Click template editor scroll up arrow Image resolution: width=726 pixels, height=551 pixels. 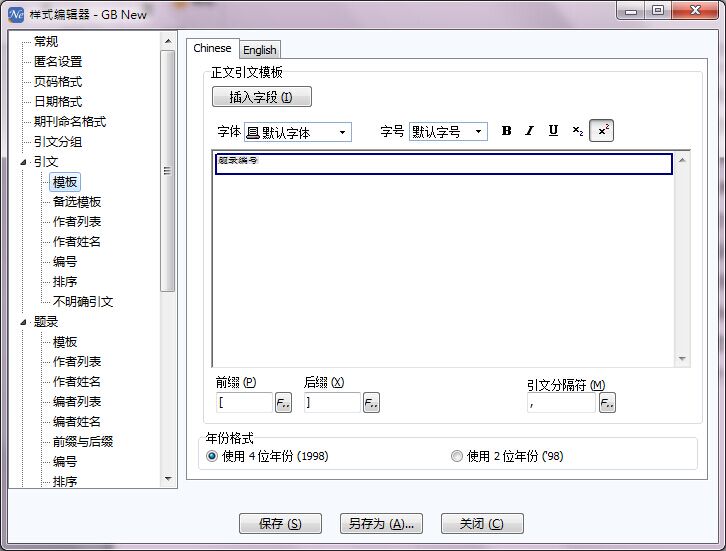(682, 160)
